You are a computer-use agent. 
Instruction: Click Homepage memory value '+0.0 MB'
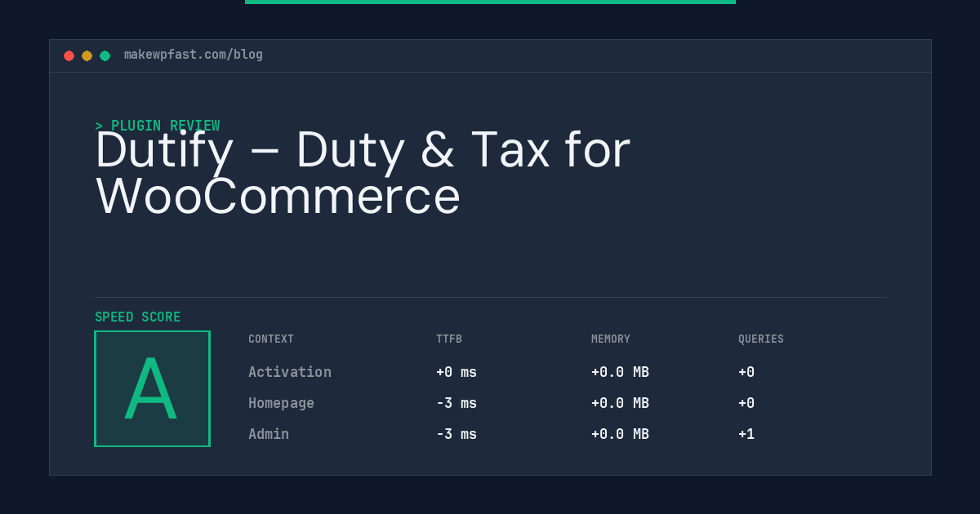(620, 403)
